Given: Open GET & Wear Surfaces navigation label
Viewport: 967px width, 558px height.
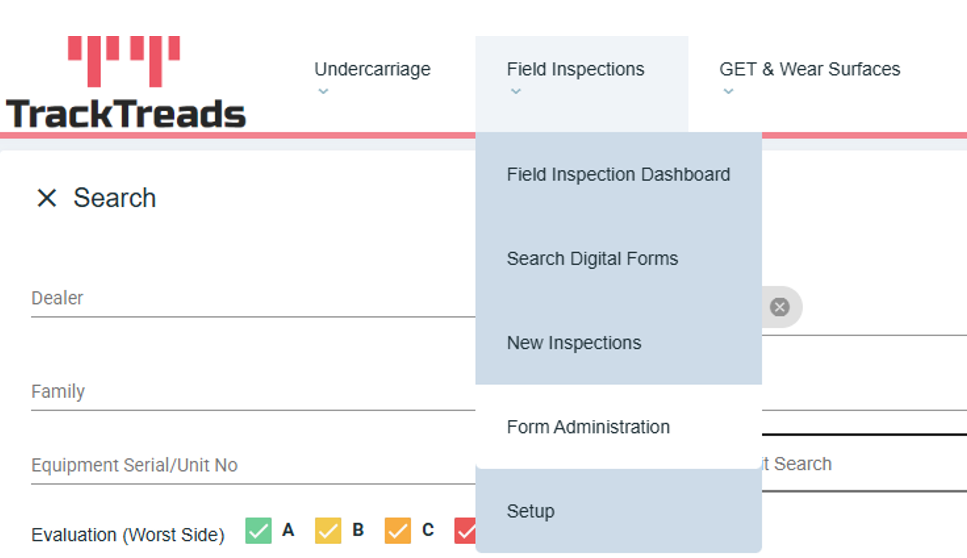Looking at the screenshot, I should tap(809, 69).
